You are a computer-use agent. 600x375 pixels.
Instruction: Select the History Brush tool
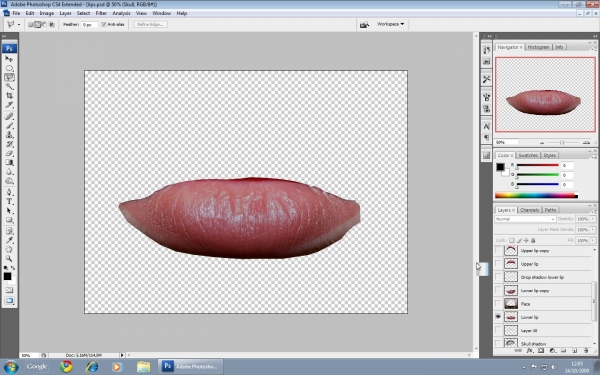click(9, 144)
